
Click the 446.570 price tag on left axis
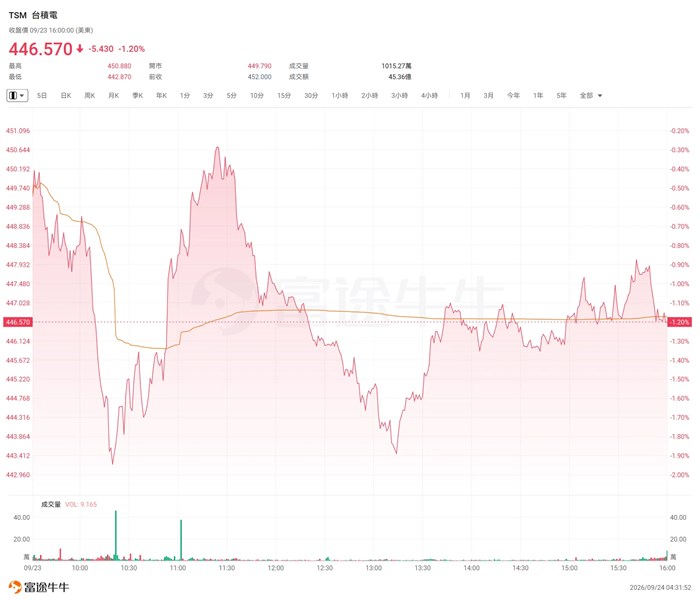click(18, 322)
